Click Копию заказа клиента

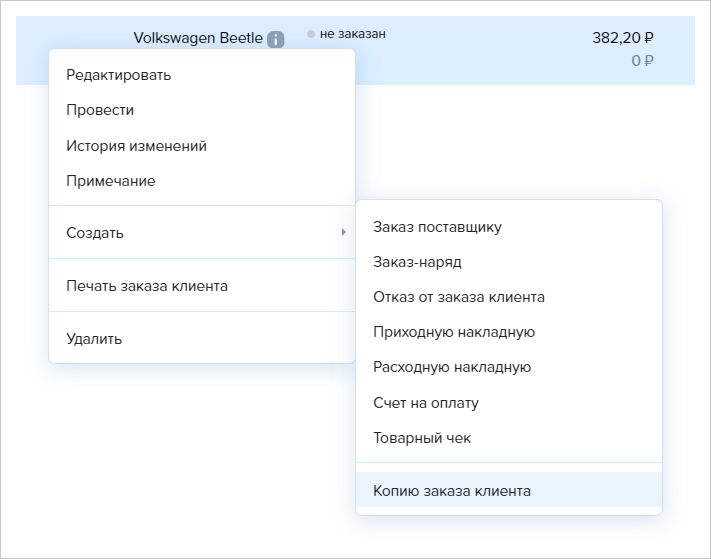(x=452, y=491)
